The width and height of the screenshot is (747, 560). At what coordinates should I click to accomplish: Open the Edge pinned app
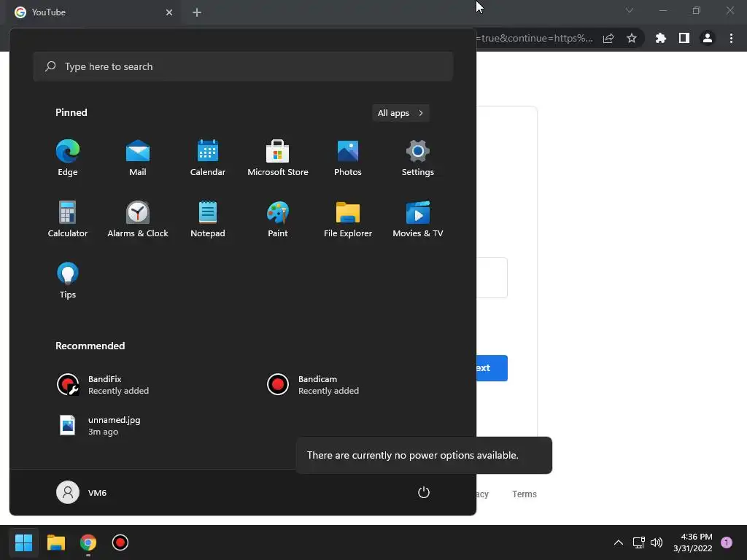point(68,158)
